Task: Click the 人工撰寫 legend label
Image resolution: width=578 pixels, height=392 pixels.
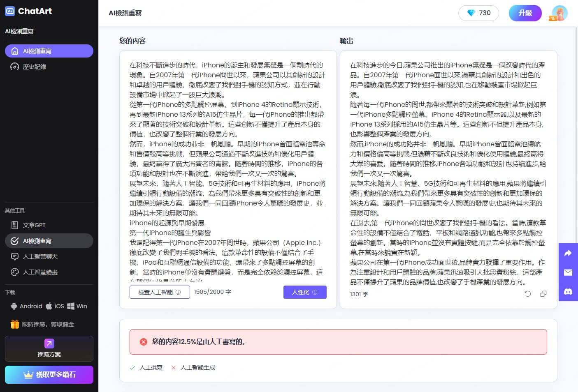Action: click(x=151, y=367)
